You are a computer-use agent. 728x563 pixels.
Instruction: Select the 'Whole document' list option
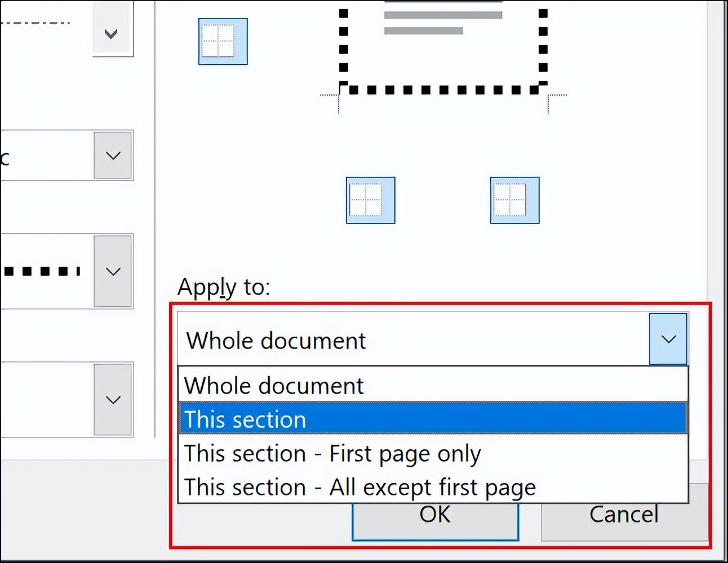tap(274, 385)
